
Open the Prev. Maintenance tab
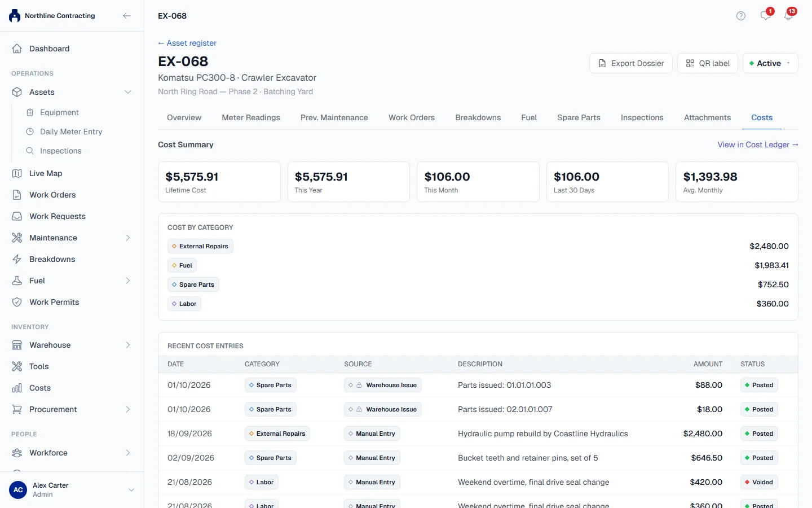pos(334,117)
